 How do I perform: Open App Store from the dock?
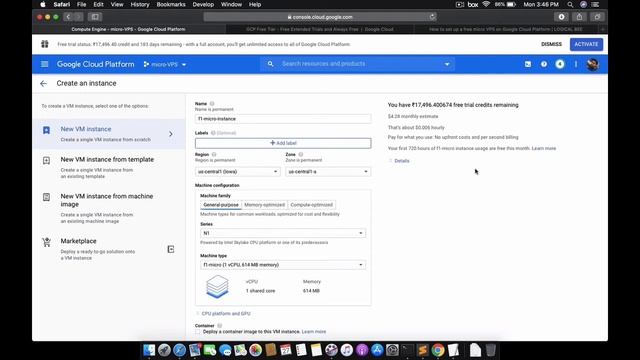[377, 350]
